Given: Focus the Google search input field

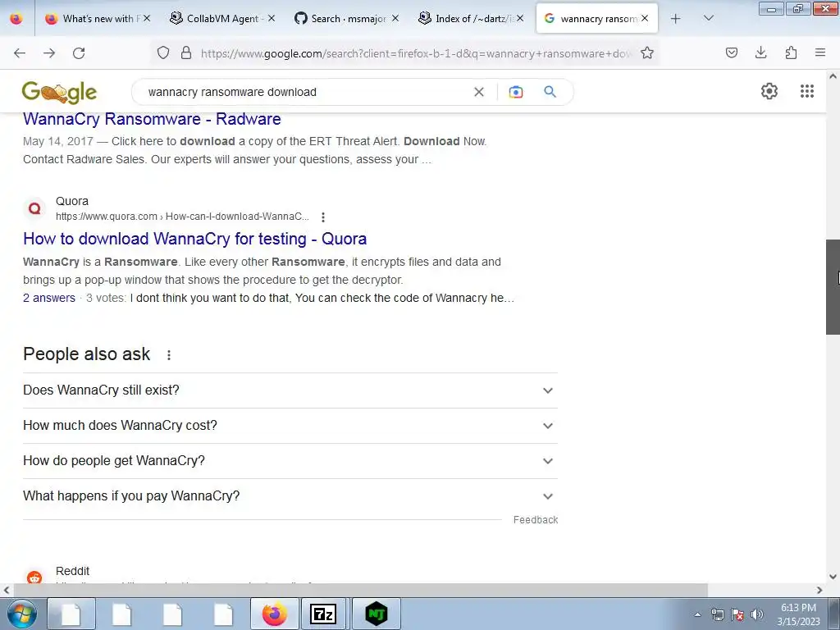Looking at the screenshot, I should click(306, 92).
